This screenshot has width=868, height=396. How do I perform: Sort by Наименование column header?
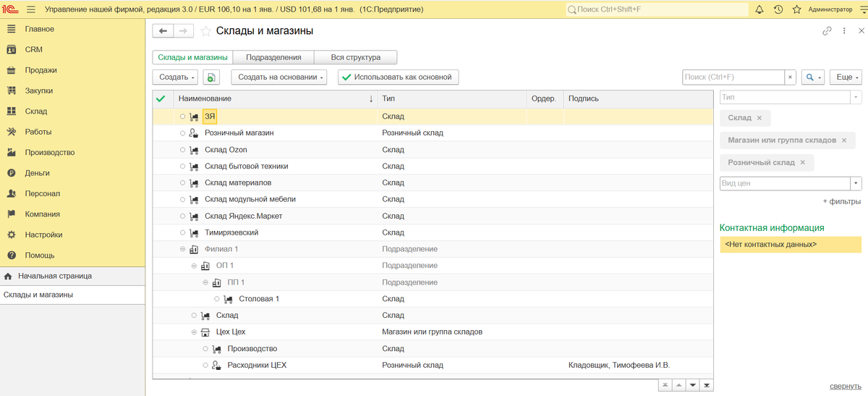pos(276,98)
